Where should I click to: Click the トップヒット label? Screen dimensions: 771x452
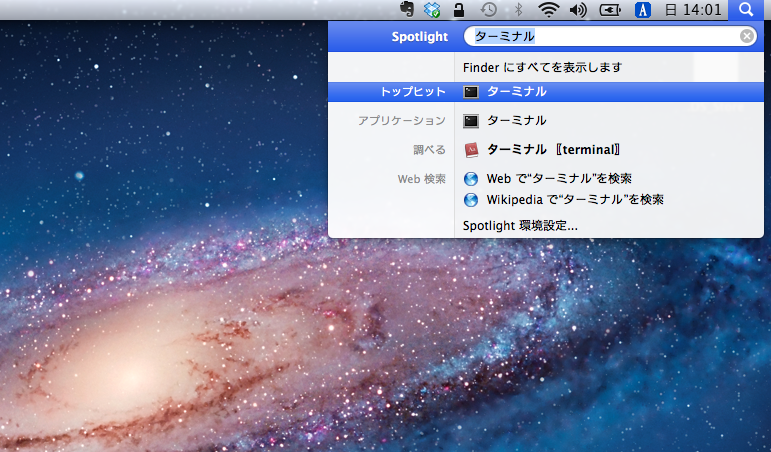click(413, 92)
